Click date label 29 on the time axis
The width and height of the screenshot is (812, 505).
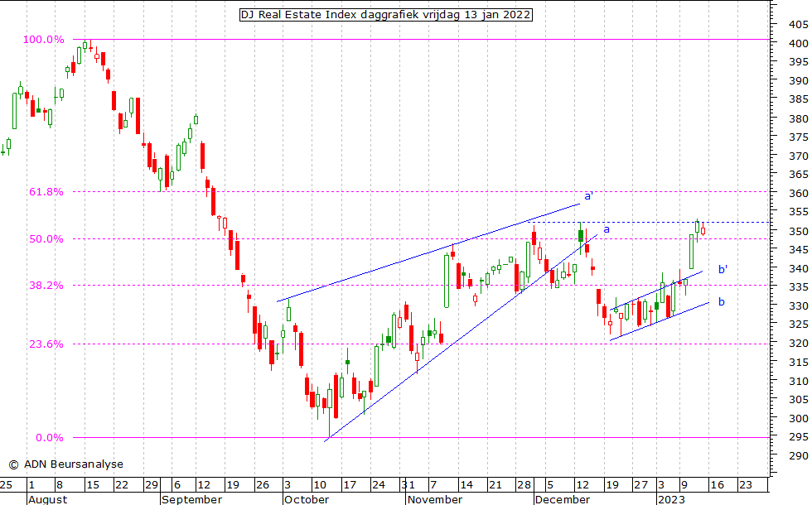click(151, 485)
